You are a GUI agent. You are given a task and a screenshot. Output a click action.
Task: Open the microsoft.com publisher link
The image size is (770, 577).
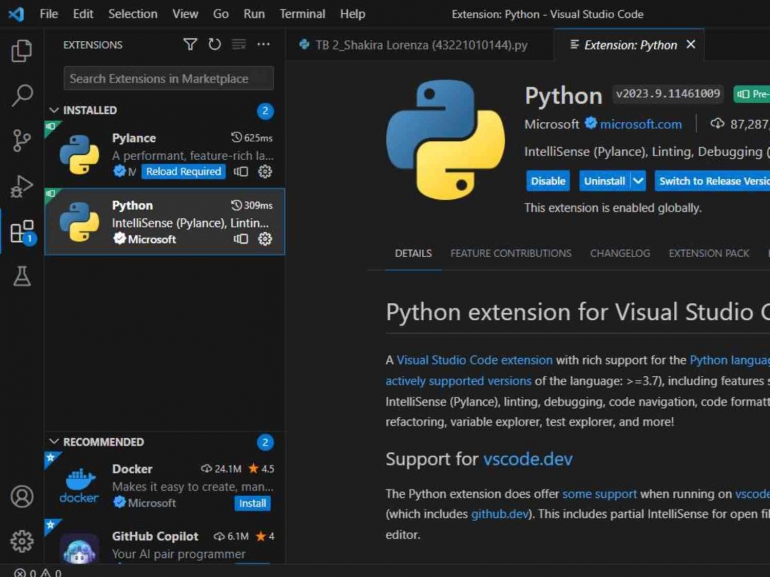[x=640, y=124]
